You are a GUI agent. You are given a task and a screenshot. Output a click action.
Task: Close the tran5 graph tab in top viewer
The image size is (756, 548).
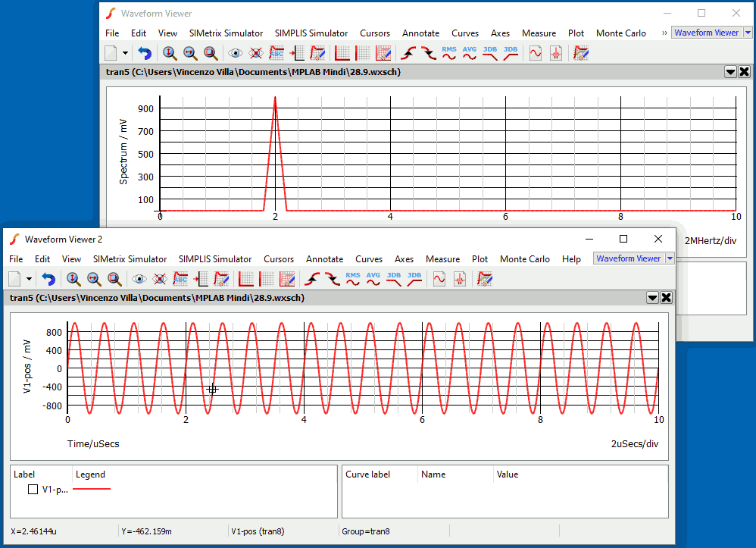[744, 72]
